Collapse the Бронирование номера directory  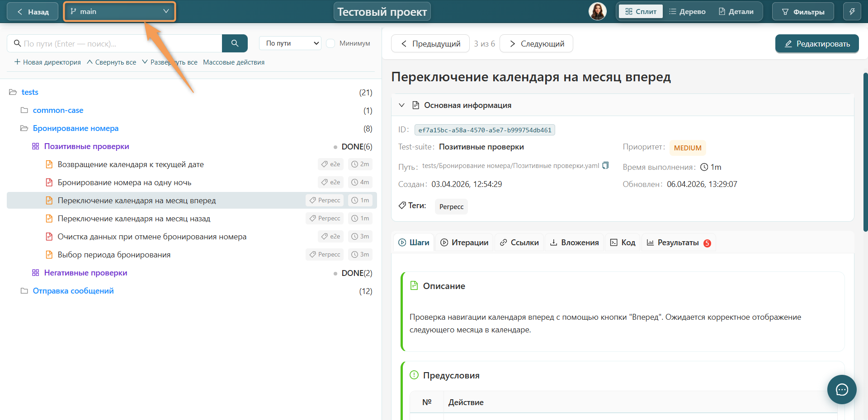[x=75, y=128]
